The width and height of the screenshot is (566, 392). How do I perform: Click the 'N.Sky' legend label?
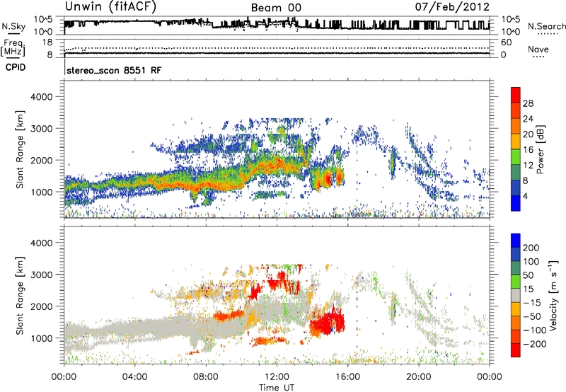point(13,26)
